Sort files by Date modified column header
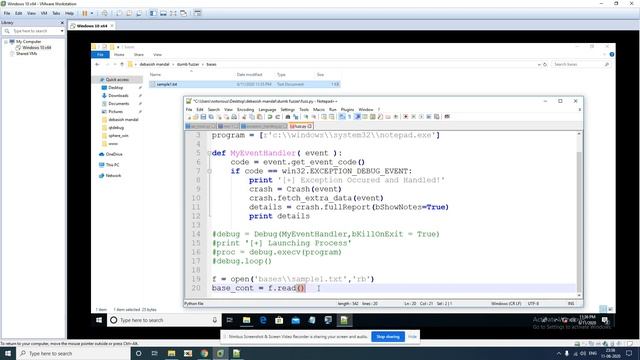The image size is (640, 360). [x=249, y=75]
